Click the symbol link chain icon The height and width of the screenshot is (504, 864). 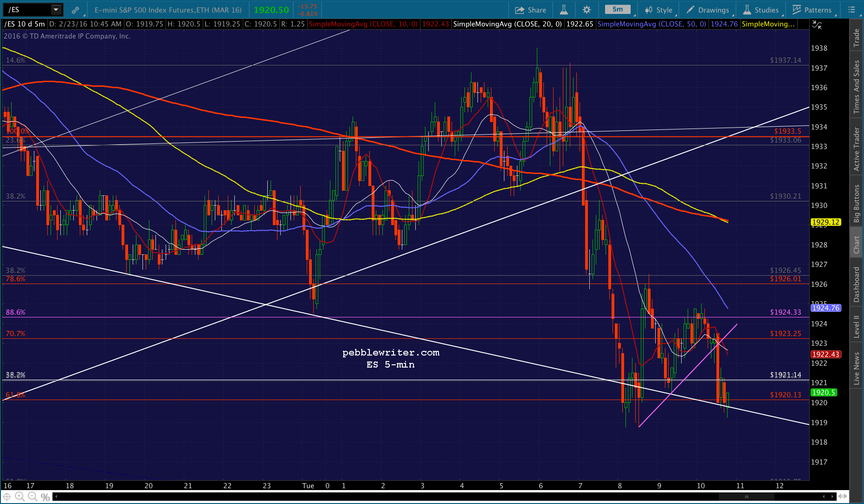click(75, 10)
